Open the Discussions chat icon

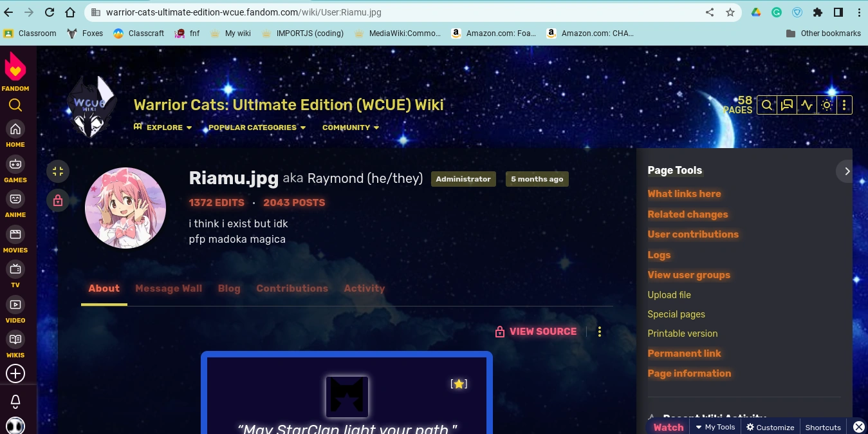tap(786, 105)
